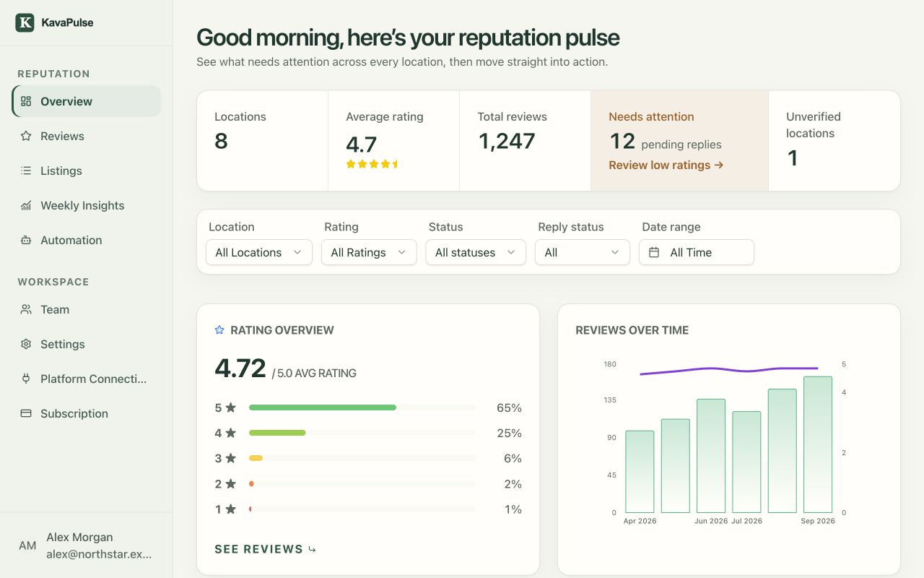Screen dimensions: 924x578
Task: Open Listings from the sidebar
Action: click(87, 171)
